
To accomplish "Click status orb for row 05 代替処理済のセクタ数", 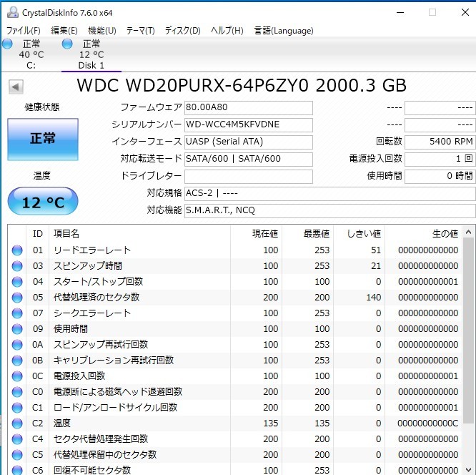I will (x=17, y=297).
